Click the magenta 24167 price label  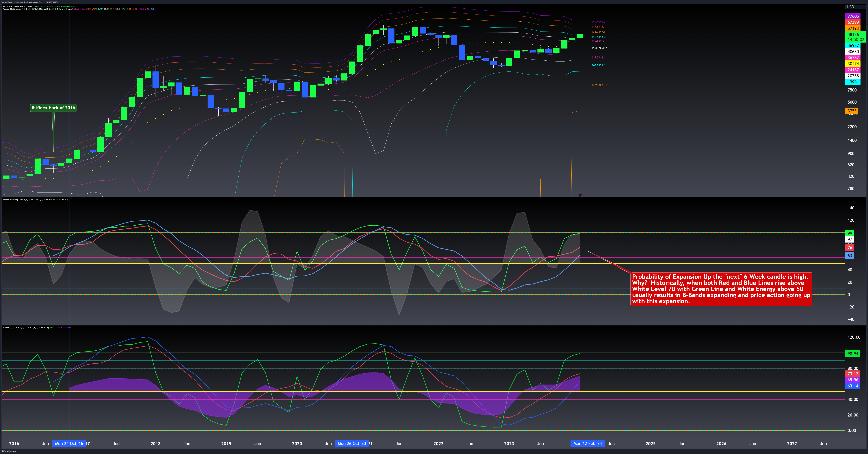click(853, 70)
